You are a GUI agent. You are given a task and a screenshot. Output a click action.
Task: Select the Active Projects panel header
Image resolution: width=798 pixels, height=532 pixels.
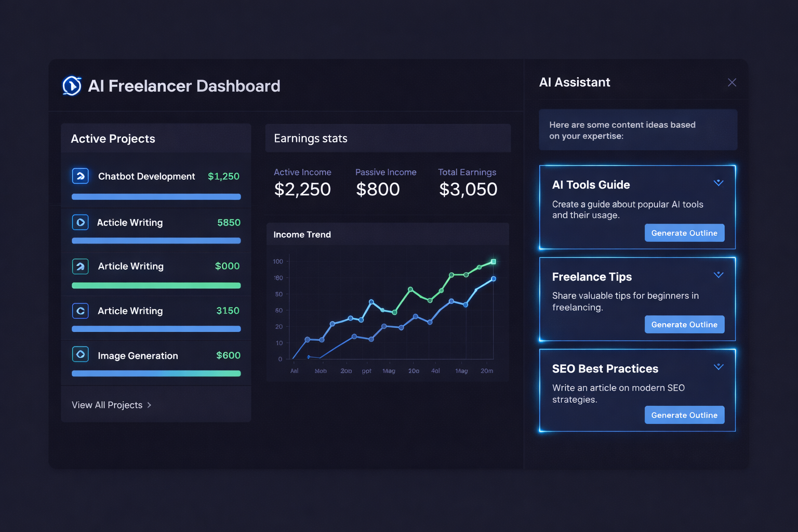point(156,139)
